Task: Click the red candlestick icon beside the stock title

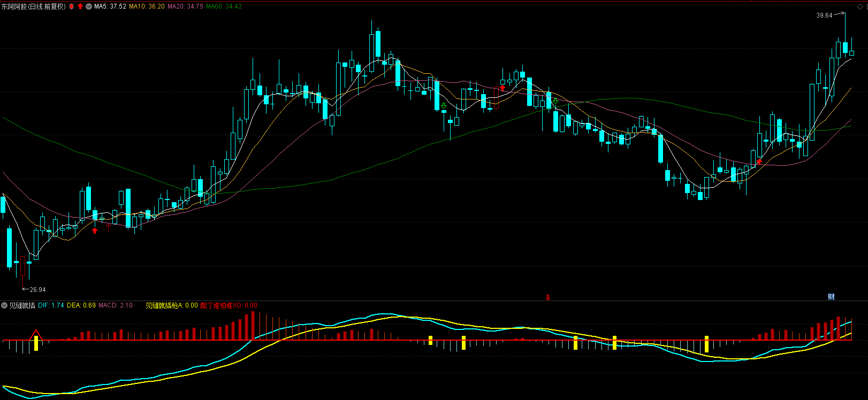Action: [x=71, y=6]
